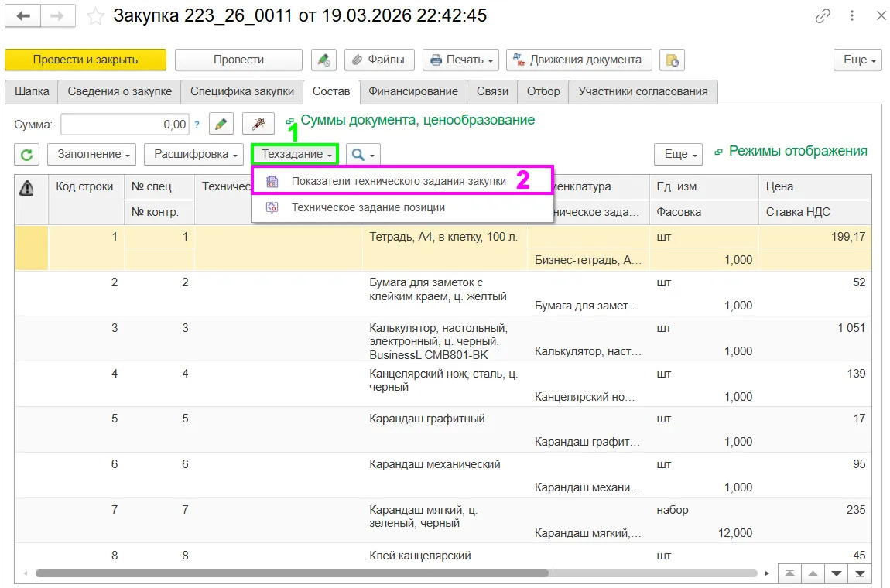Go forward with the right arrow button
Screen dimensions: 890x588
click(x=57, y=16)
